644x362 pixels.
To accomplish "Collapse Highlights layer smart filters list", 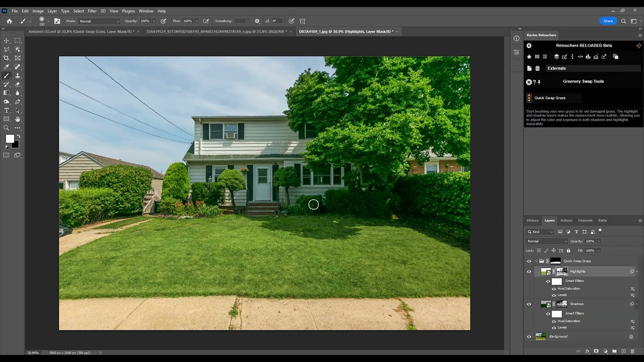I will click(637, 271).
